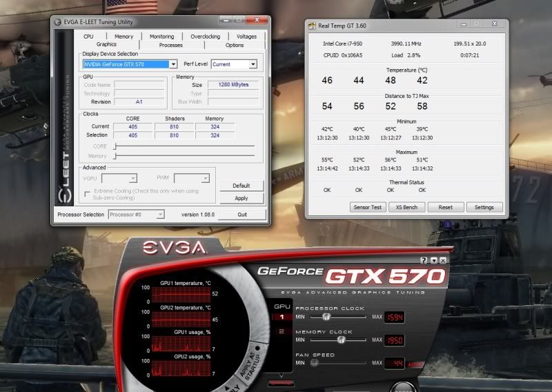Open the VGPU dropdown
552x392 pixels.
pyautogui.click(x=132, y=179)
